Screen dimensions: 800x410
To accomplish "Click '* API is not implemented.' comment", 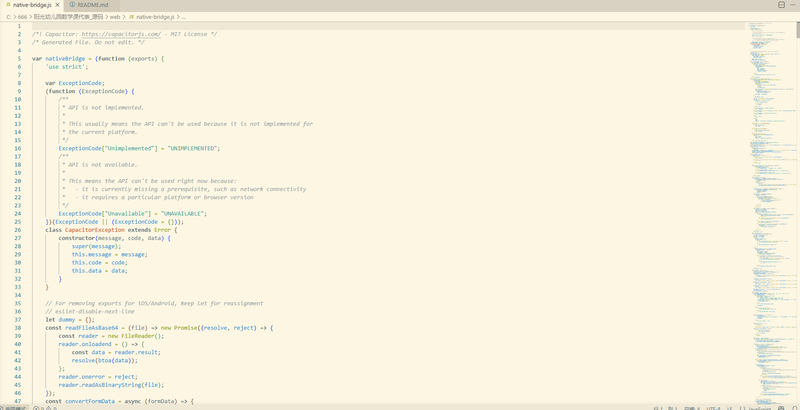I will coord(103,108).
